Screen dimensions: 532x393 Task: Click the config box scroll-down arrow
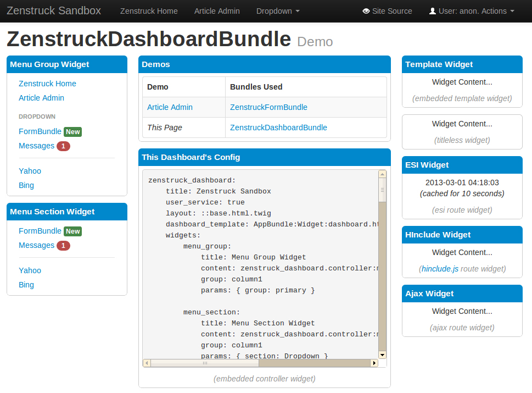(382, 355)
